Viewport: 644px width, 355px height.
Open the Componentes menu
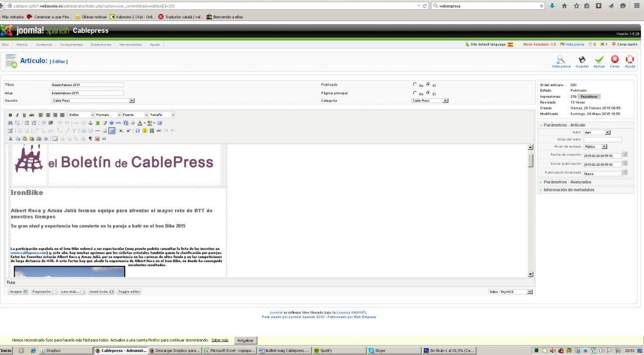click(x=71, y=45)
